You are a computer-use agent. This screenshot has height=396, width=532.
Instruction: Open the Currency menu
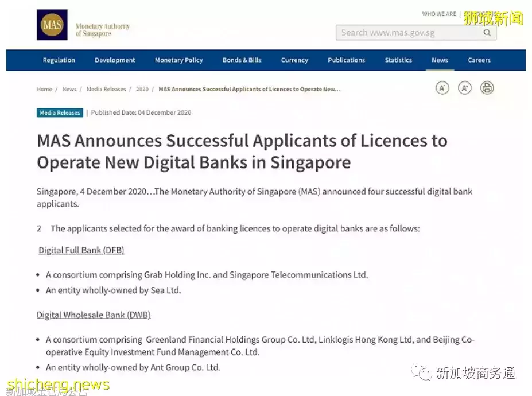(294, 60)
